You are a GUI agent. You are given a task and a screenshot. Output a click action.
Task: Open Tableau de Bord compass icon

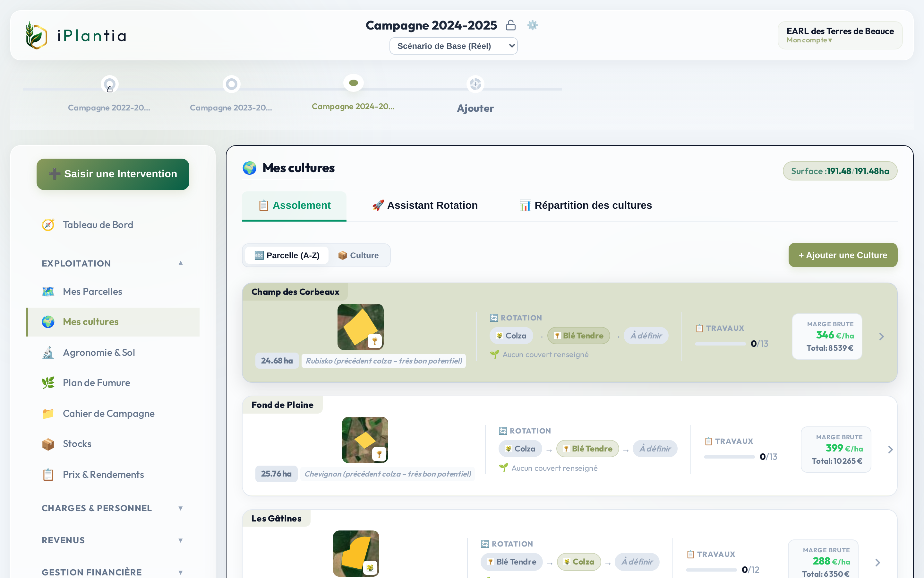pyautogui.click(x=48, y=225)
